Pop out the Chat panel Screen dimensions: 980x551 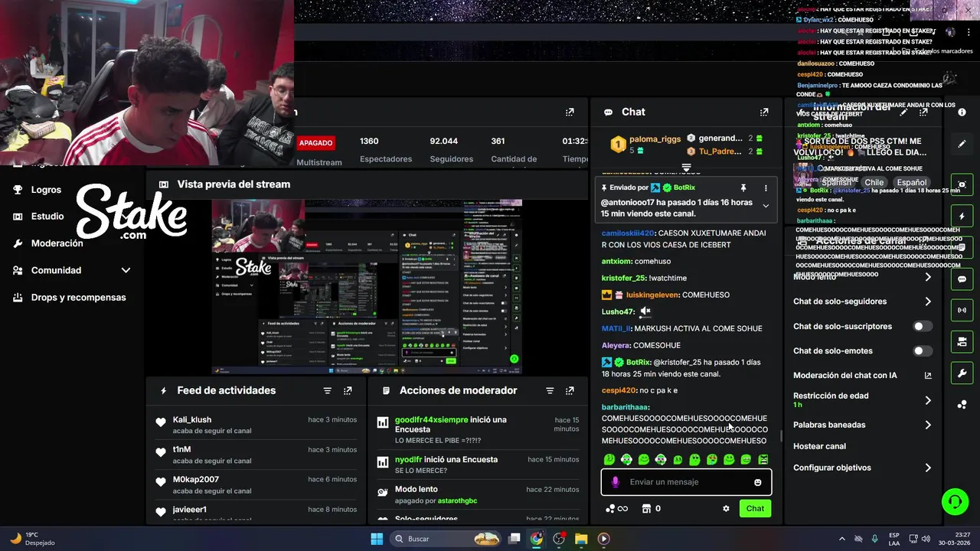pyautogui.click(x=764, y=112)
